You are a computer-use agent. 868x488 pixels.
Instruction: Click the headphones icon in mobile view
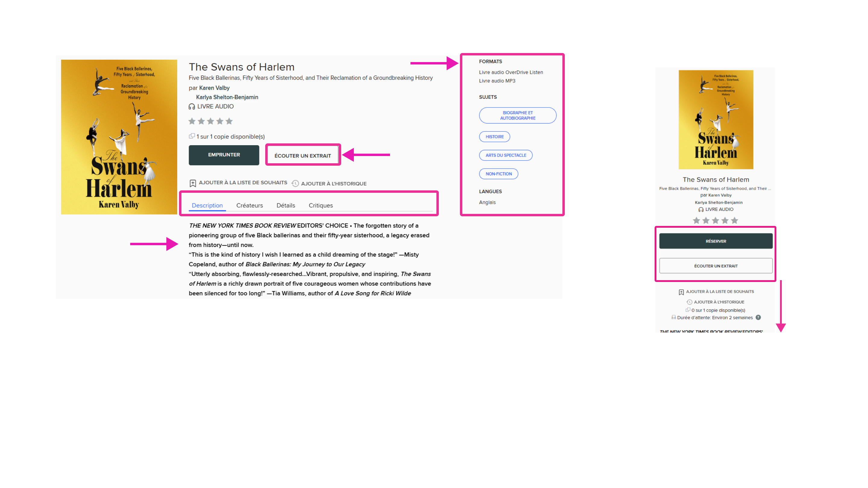(x=701, y=209)
